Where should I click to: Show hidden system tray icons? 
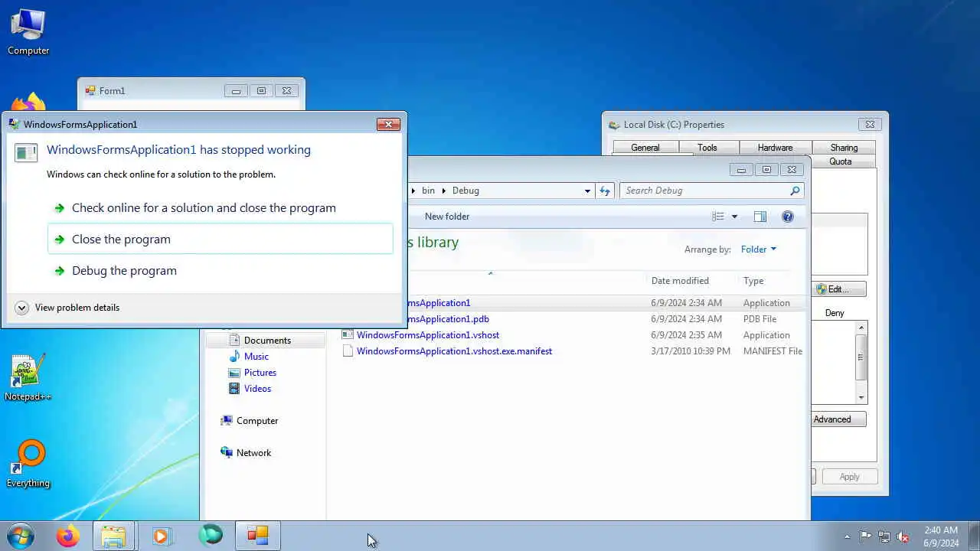[x=847, y=536]
